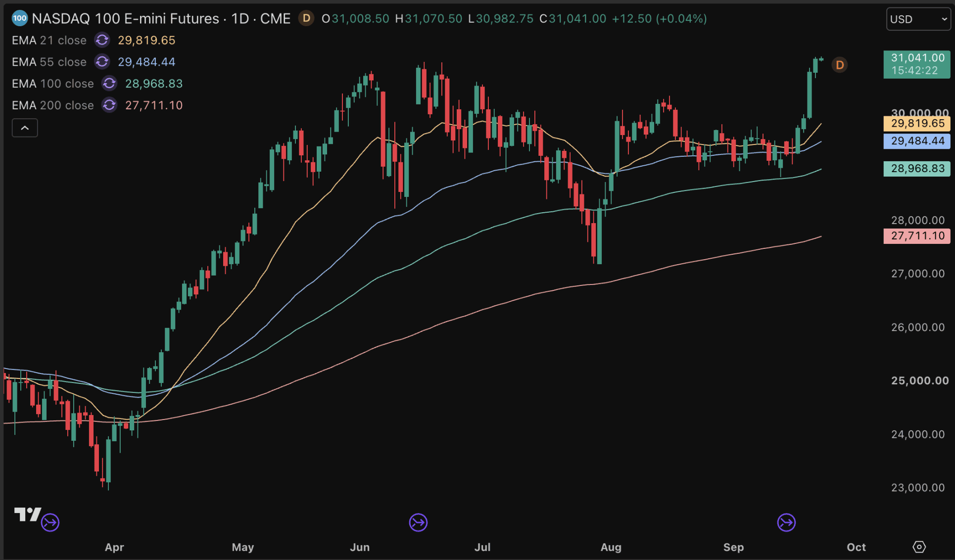Click the current price label 31,041.00

[x=917, y=64]
